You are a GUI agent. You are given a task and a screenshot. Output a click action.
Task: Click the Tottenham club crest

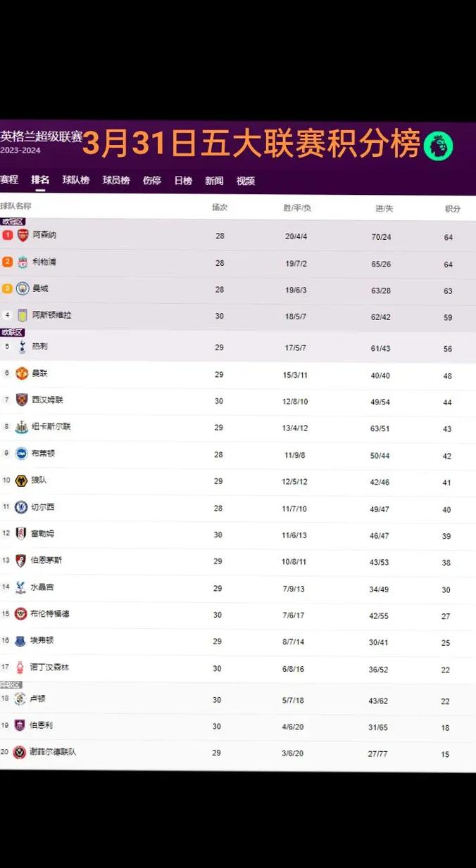click(x=22, y=346)
